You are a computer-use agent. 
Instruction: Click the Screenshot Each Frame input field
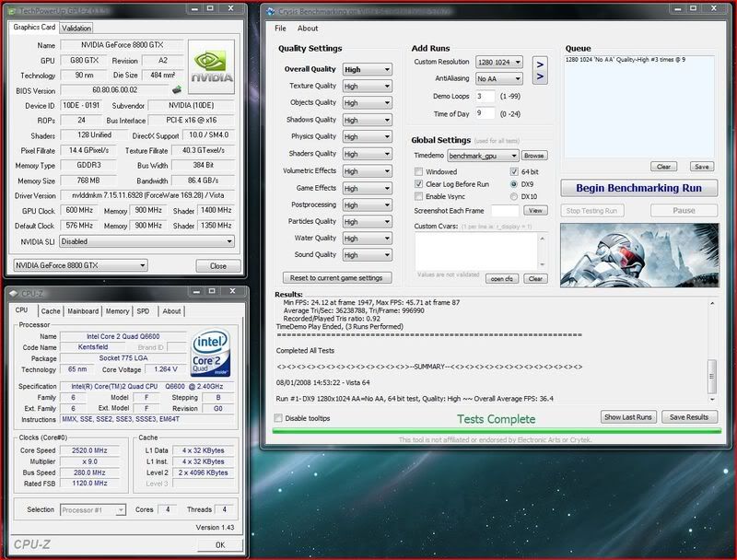pyautogui.click(x=505, y=211)
